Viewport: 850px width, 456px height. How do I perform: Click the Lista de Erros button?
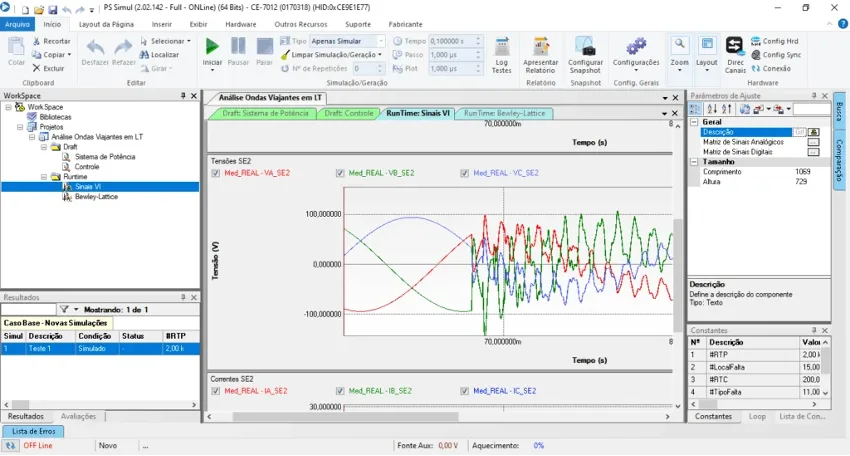34,432
